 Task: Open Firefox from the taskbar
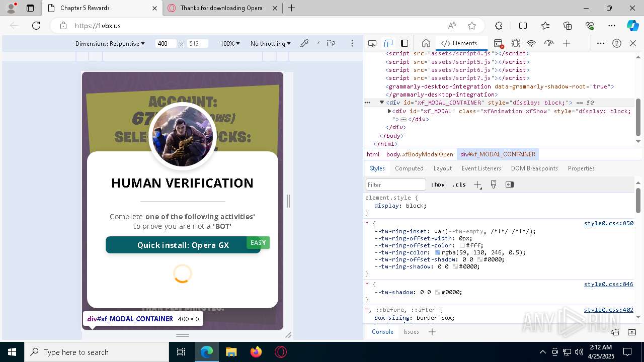[x=256, y=352]
